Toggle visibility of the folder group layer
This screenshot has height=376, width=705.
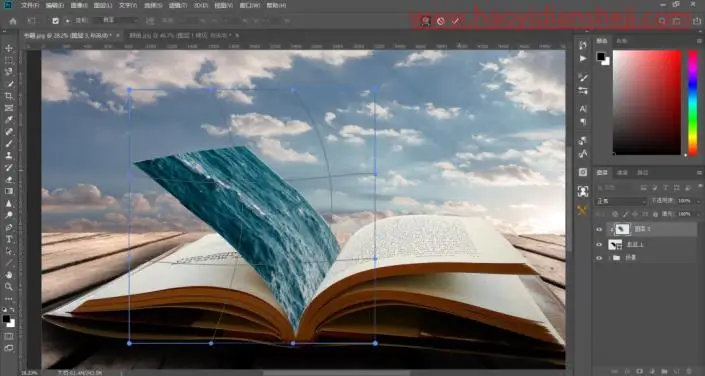point(599,258)
